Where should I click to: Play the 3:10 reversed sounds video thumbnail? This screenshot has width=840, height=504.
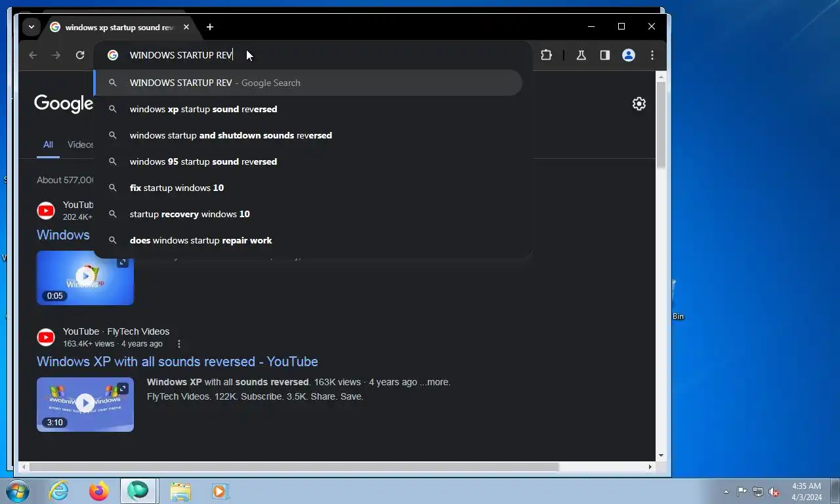(85, 404)
